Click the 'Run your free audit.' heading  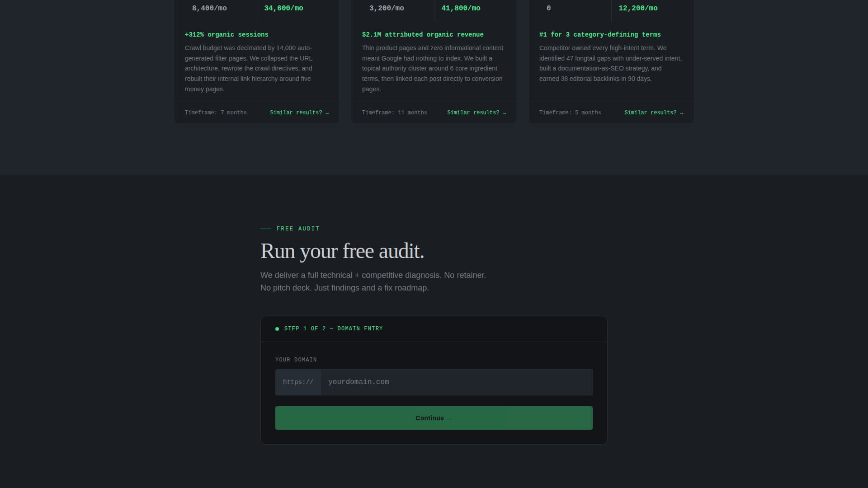[342, 251]
